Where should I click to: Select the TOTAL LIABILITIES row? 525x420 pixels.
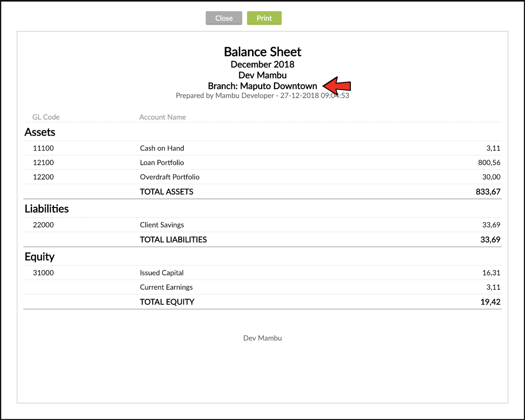tap(173, 239)
